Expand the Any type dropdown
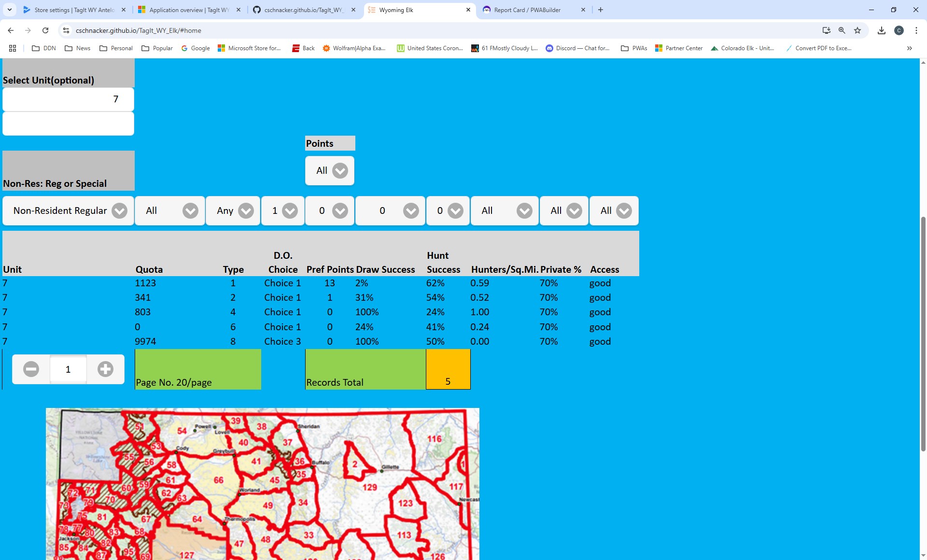The image size is (927, 560). point(233,211)
